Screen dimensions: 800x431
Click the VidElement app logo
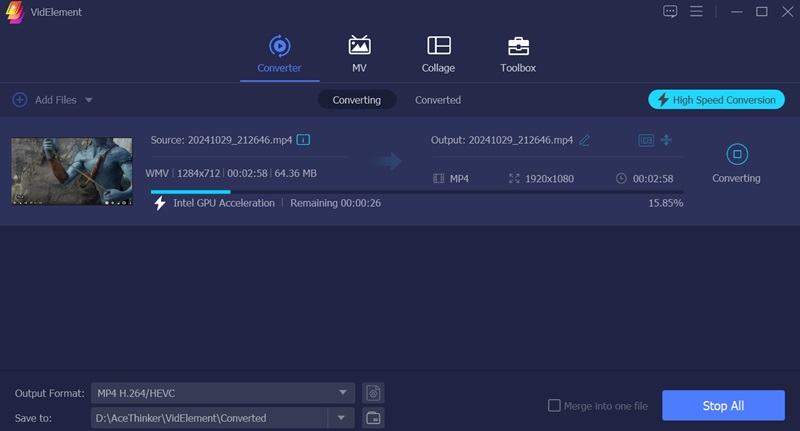15,12
